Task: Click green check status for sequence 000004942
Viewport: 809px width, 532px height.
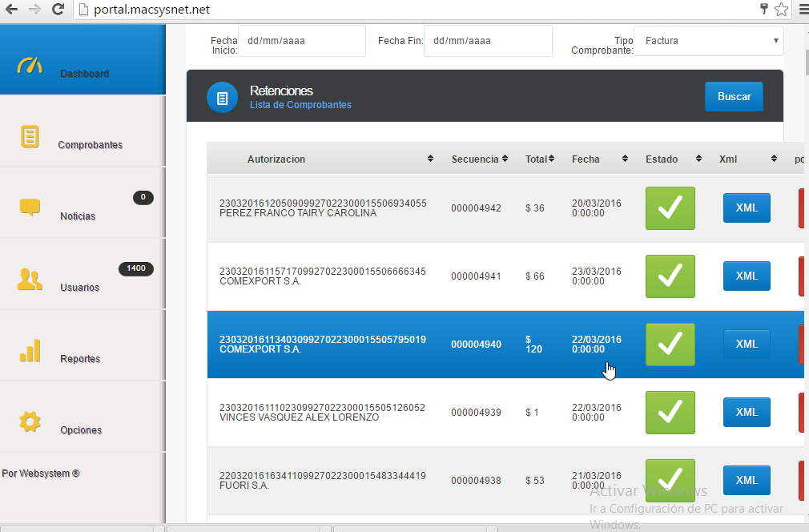Action: tap(670, 208)
